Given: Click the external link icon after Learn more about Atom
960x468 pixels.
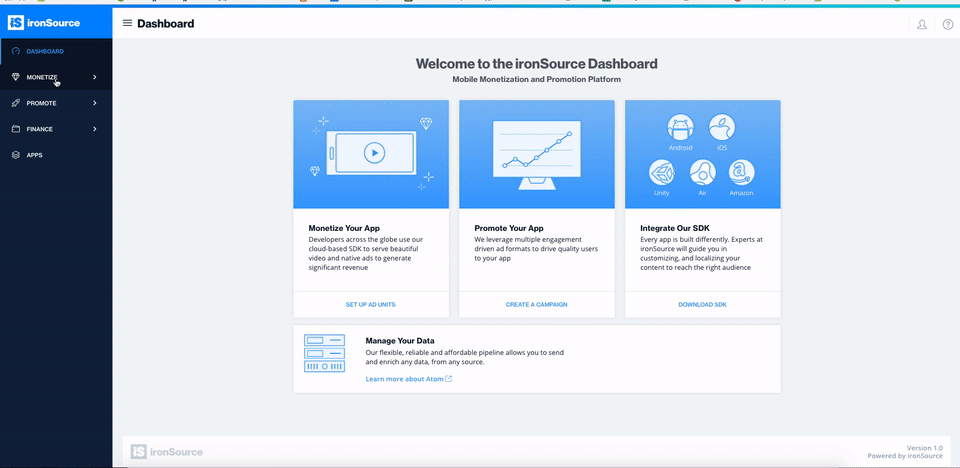Looking at the screenshot, I should 449,379.
